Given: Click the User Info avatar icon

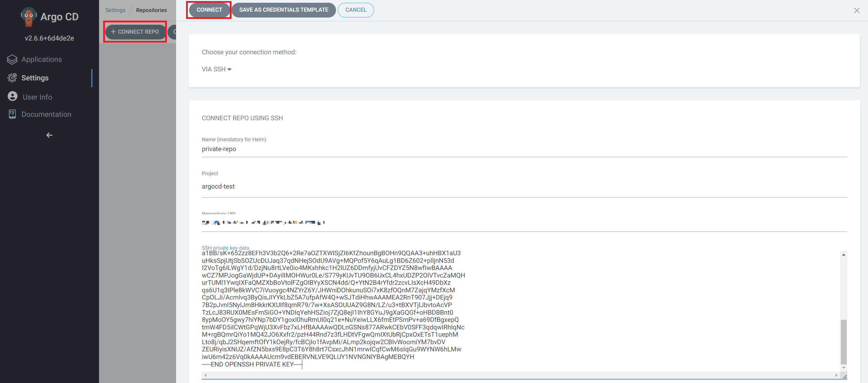Looking at the screenshot, I should (x=13, y=97).
